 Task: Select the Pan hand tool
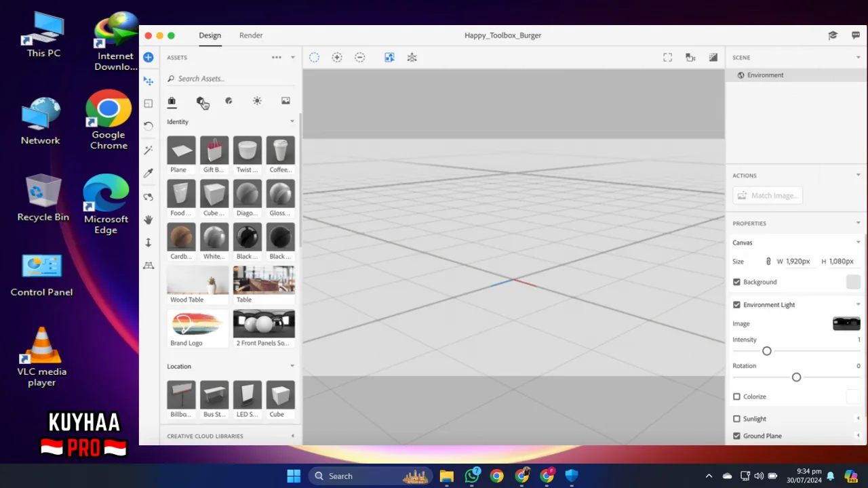pyautogui.click(x=149, y=220)
